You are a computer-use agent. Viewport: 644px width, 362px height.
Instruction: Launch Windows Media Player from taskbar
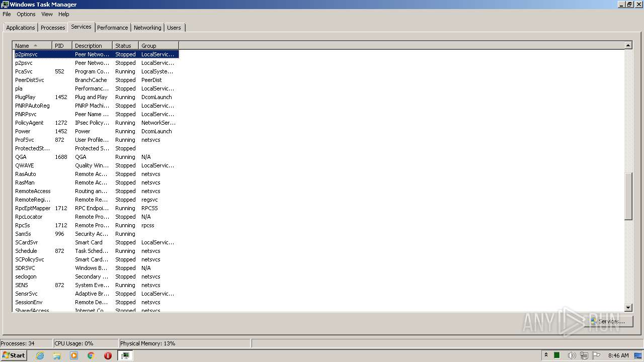tap(74, 355)
